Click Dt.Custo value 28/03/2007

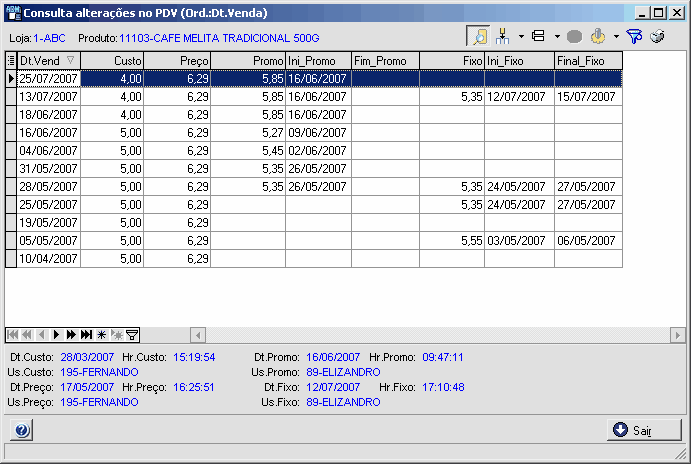(87, 357)
